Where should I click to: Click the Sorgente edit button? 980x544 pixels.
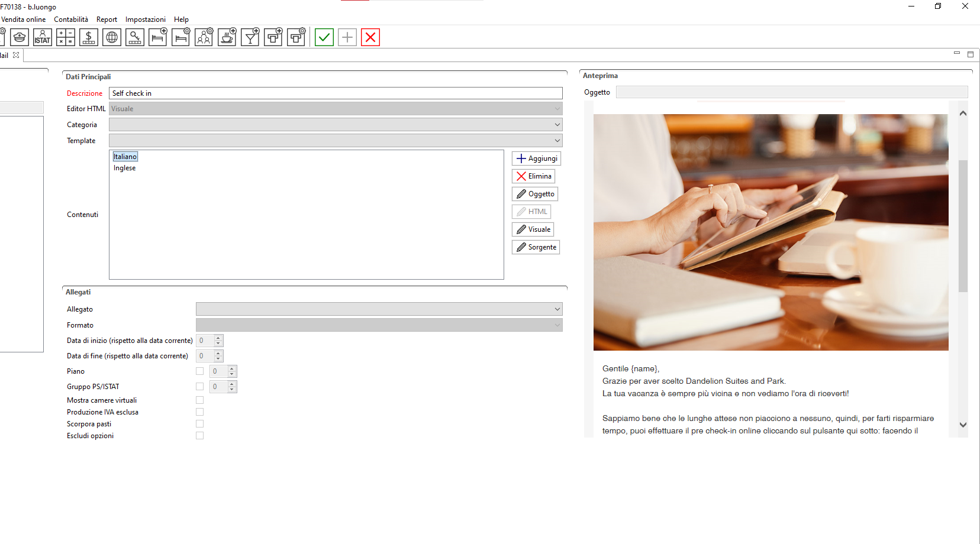pos(536,247)
